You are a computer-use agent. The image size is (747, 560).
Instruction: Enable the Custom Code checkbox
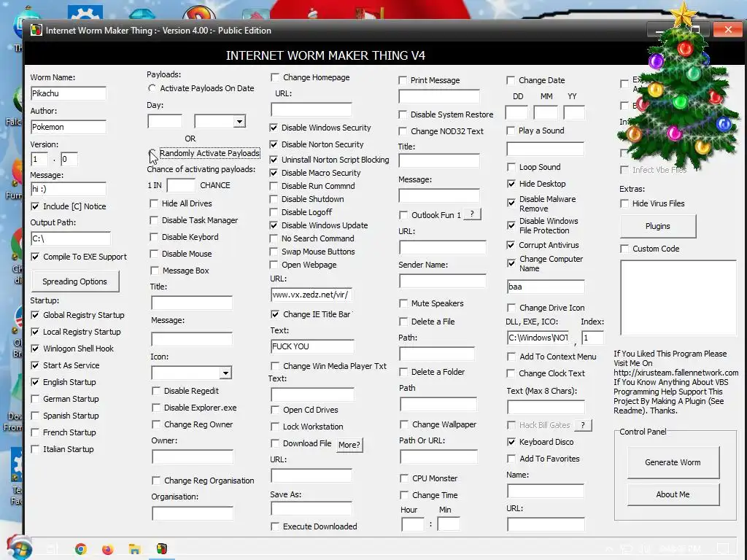coord(624,249)
